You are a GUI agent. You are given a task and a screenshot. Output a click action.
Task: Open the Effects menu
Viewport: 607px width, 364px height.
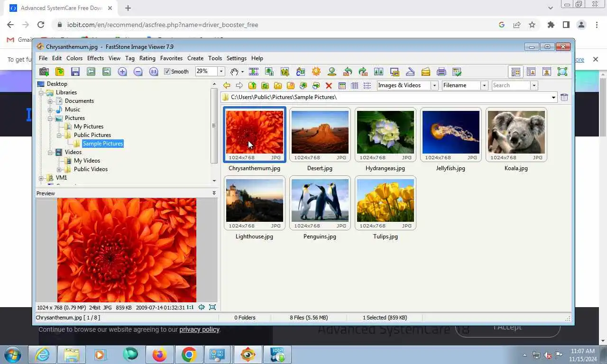tap(95, 58)
